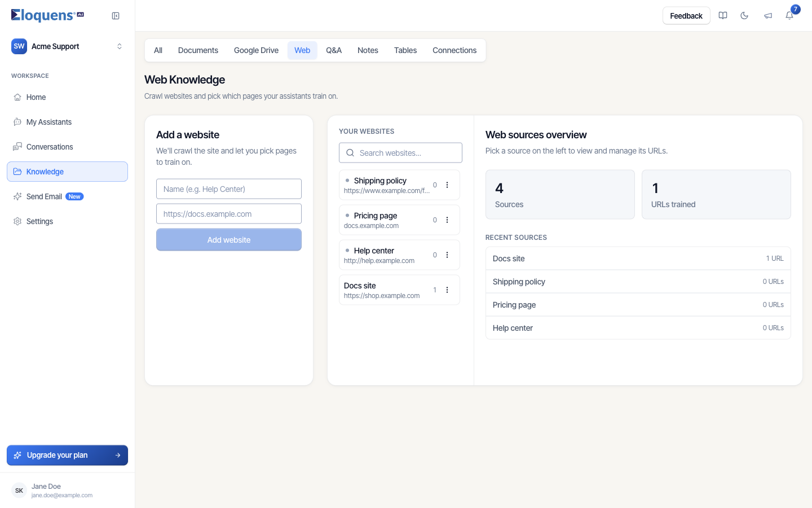The width and height of the screenshot is (812, 508).
Task: Open Docs site three-dot menu
Action: click(x=447, y=290)
